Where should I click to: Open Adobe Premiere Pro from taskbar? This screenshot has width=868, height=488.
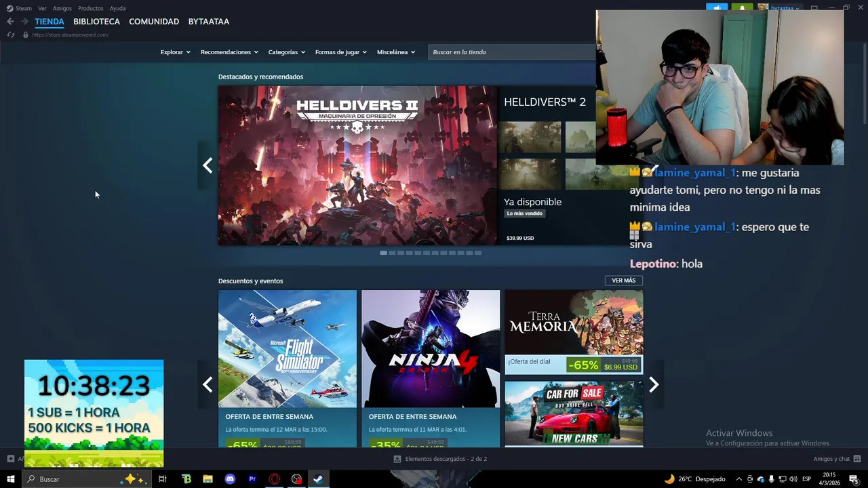252,479
